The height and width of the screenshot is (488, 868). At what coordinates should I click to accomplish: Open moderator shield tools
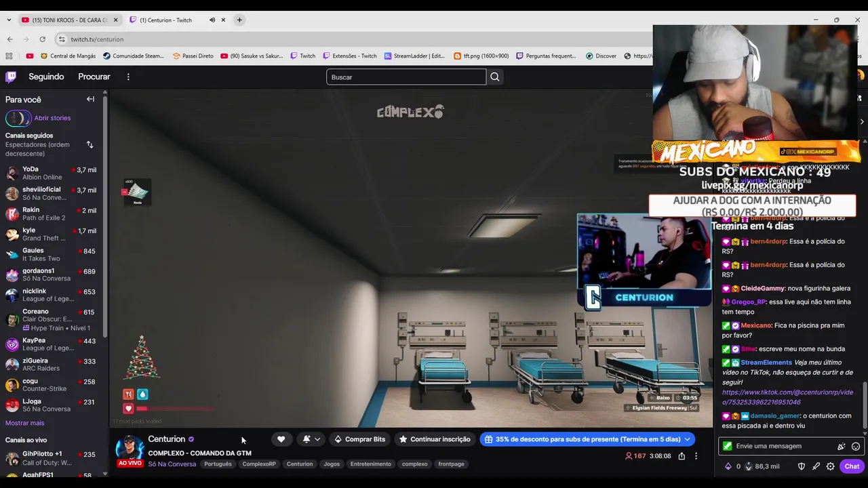tap(801, 466)
